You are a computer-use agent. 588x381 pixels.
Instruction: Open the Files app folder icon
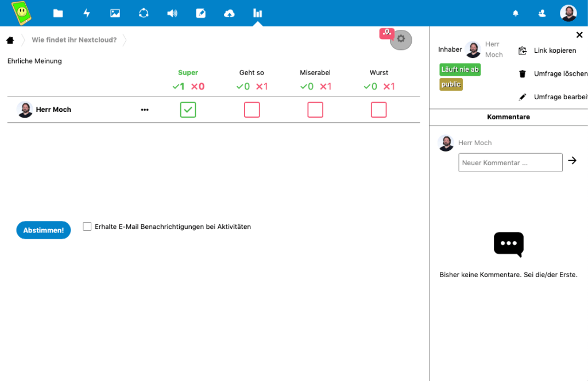(x=58, y=13)
